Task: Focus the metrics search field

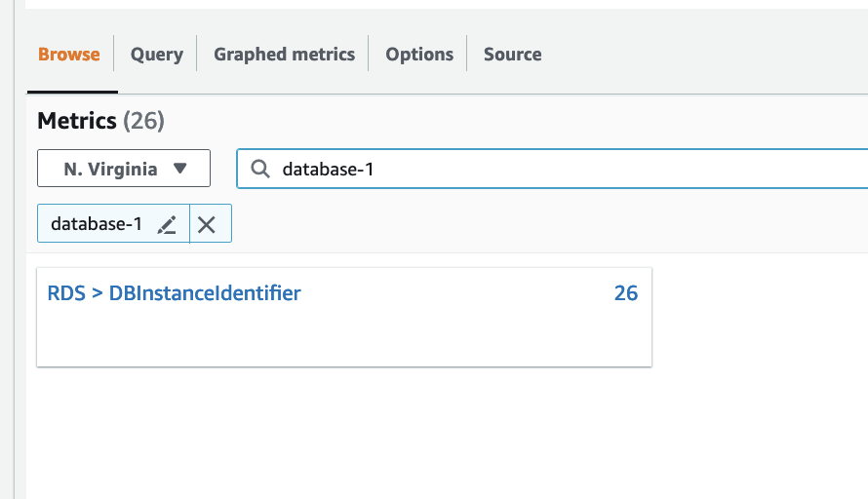Action: click(585, 169)
